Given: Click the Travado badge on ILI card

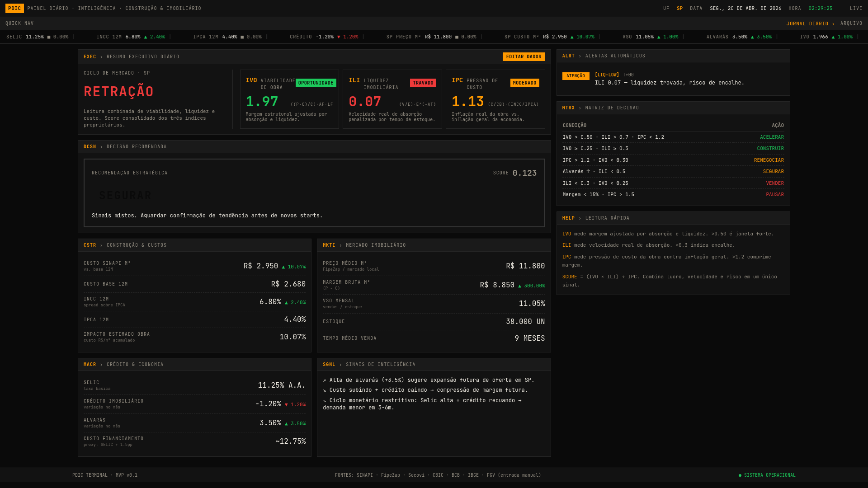Looking at the screenshot, I should click(x=423, y=83).
